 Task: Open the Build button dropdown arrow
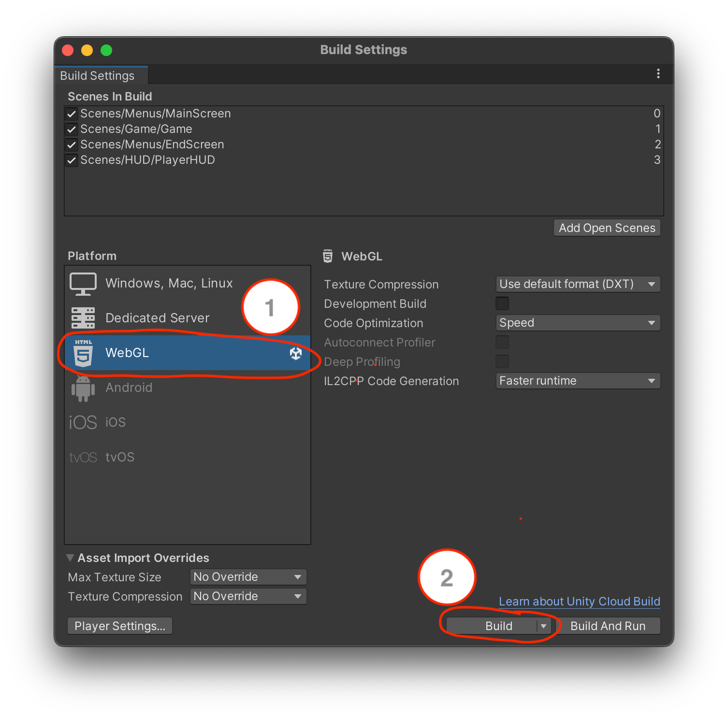pyautogui.click(x=544, y=626)
